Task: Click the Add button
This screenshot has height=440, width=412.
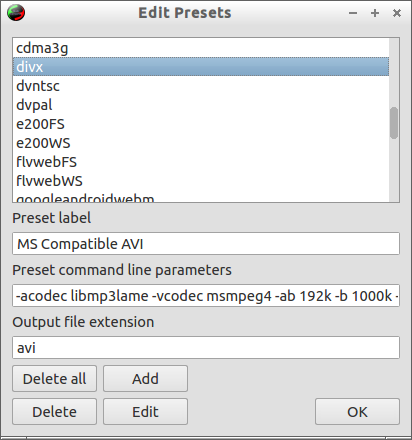Action: coord(145,379)
